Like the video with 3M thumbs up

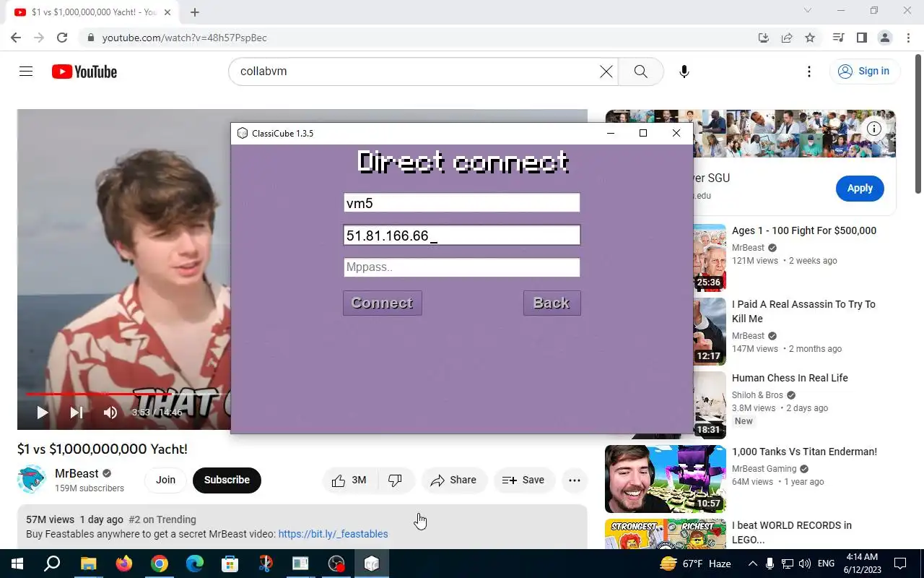pos(349,480)
